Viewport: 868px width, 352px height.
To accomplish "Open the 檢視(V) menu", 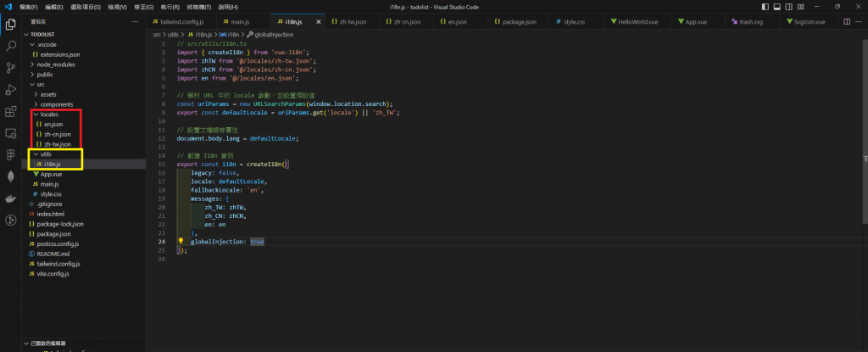I will click(117, 7).
